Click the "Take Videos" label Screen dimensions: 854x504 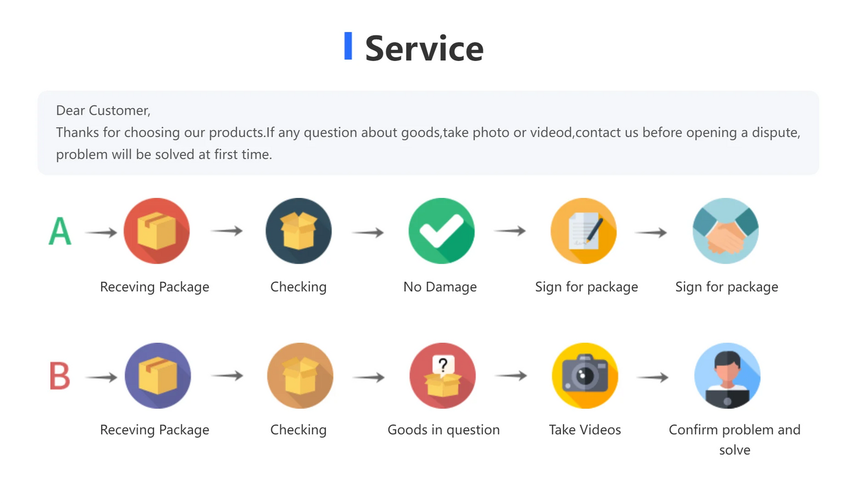(585, 430)
